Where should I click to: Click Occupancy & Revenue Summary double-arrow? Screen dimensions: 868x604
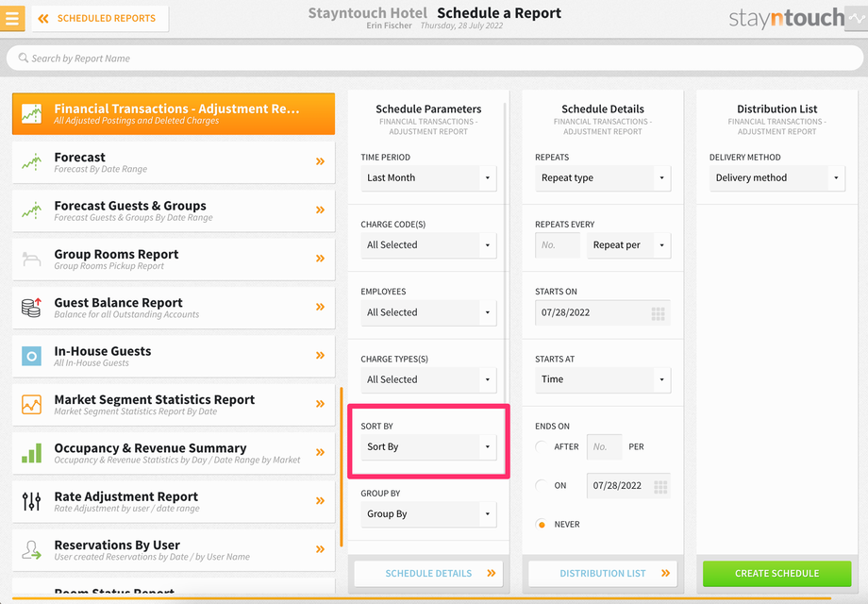coord(320,452)
